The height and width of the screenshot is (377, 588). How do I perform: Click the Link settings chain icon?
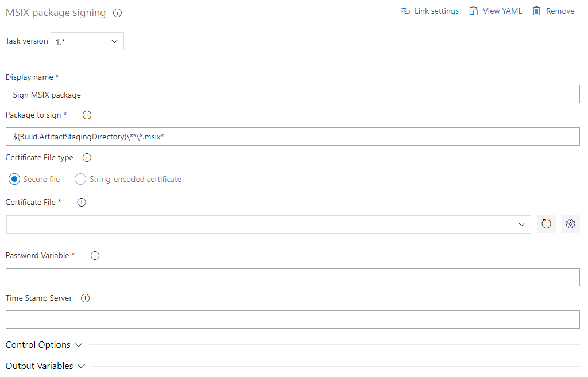(405, 11)
